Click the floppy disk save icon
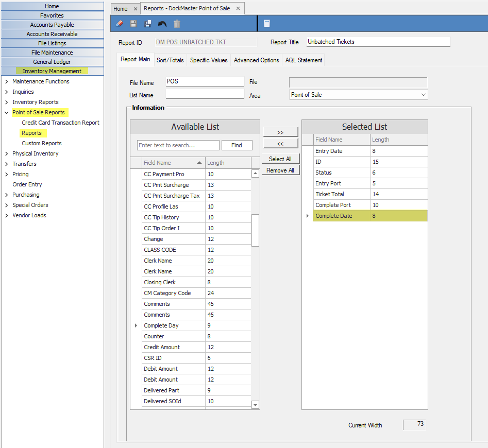Image resolution: width=488 pixels, height=448 pixels. [x=133, y=24]
